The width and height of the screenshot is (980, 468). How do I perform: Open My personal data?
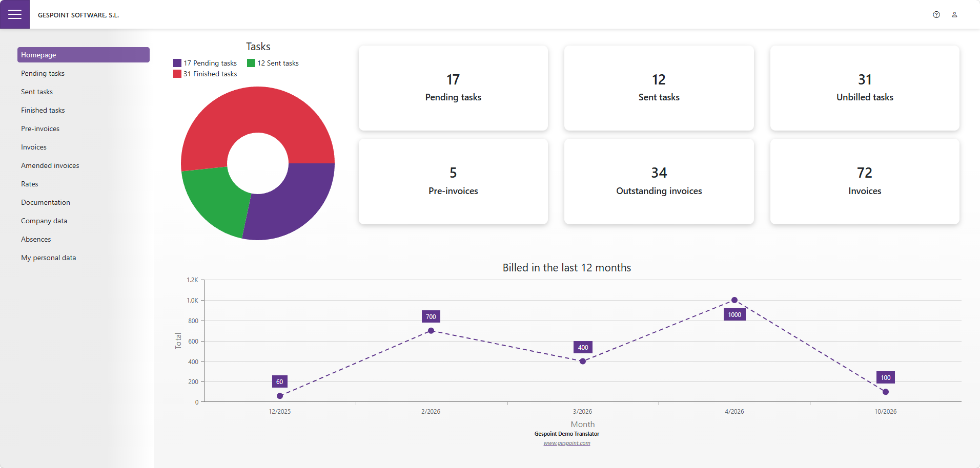[84, 258]
